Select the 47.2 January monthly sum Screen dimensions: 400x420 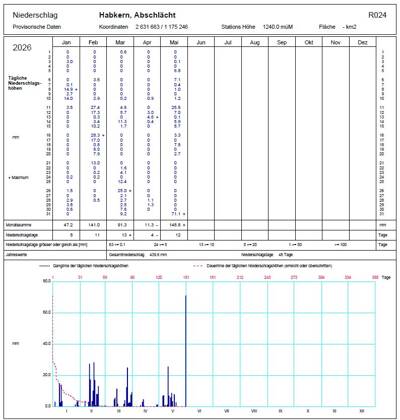pyautogui.click(x=68, y=225)
